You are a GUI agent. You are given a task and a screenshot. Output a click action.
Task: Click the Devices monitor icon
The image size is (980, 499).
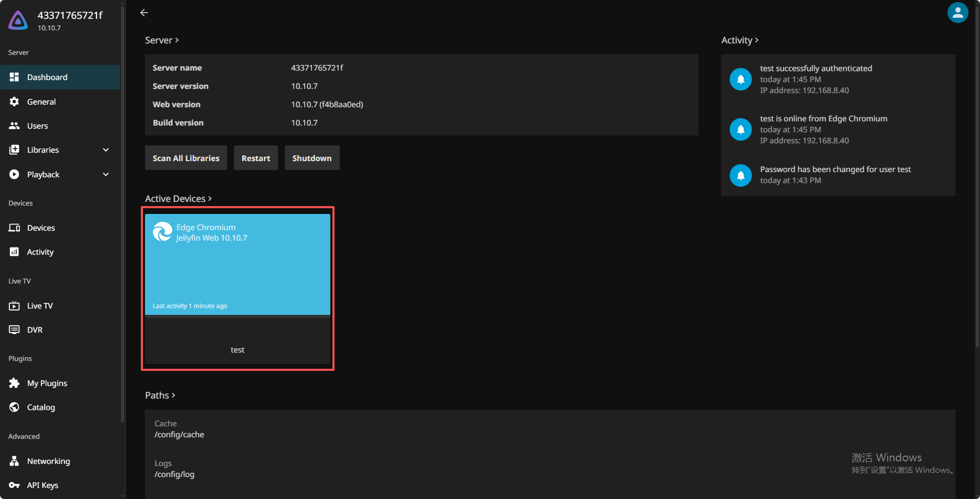tap(14, 228)
